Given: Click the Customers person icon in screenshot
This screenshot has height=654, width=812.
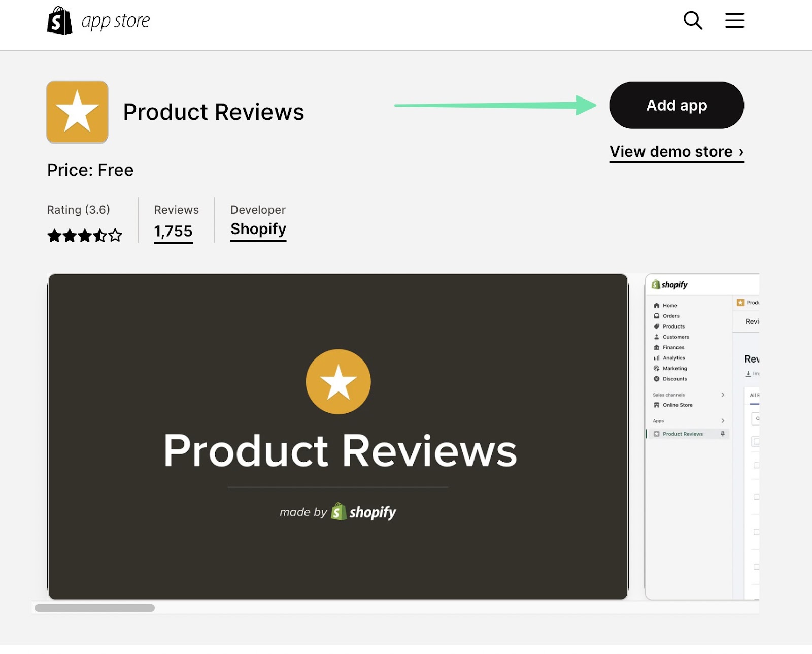Looking at the screenshot, I should [656, 337].
